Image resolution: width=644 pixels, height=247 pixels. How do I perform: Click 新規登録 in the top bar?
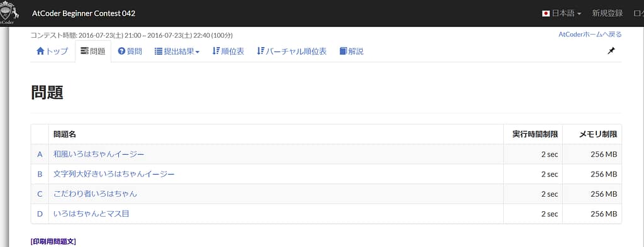click(607, 14)
